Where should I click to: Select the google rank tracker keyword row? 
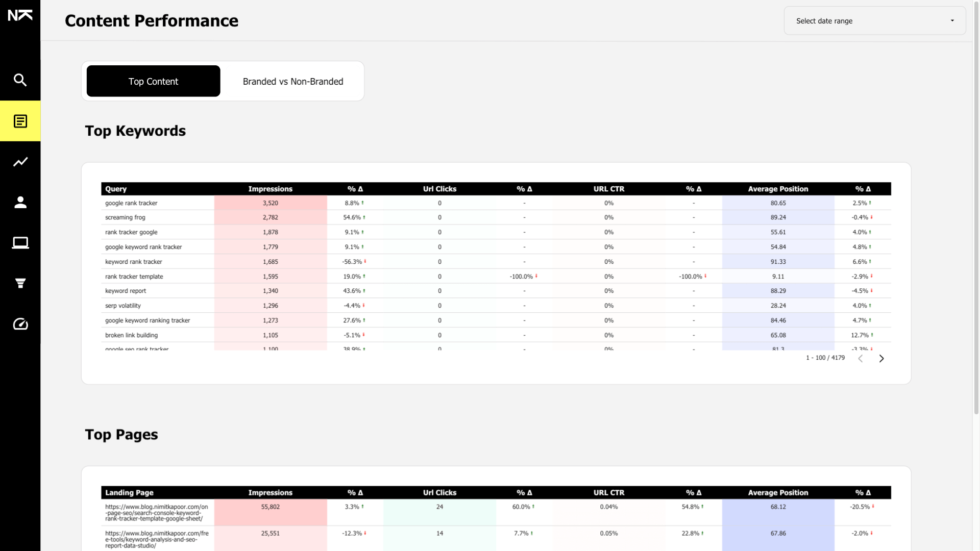tap(131, 203)
